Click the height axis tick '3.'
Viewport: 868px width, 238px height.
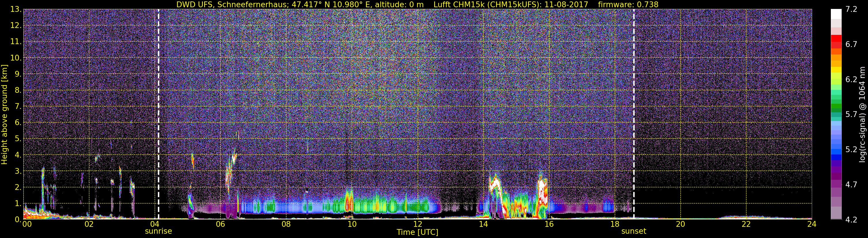tap(18, 171)
